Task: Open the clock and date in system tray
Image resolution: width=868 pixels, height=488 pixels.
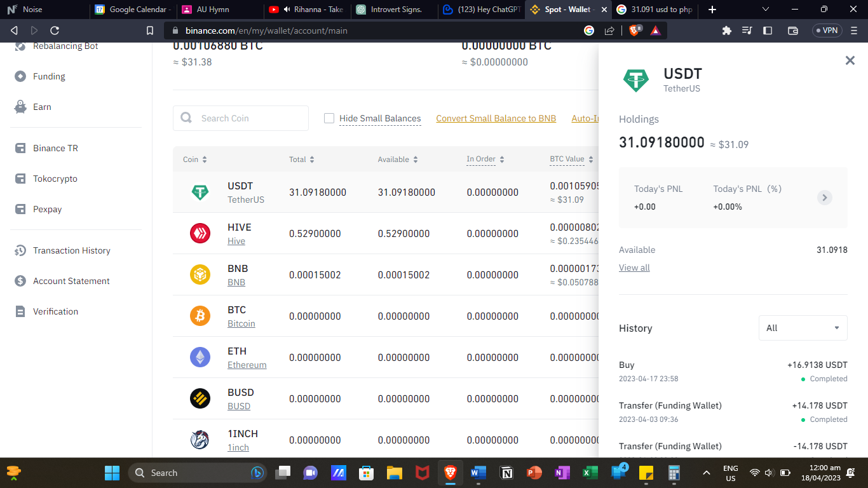Action: coord(820,473)
